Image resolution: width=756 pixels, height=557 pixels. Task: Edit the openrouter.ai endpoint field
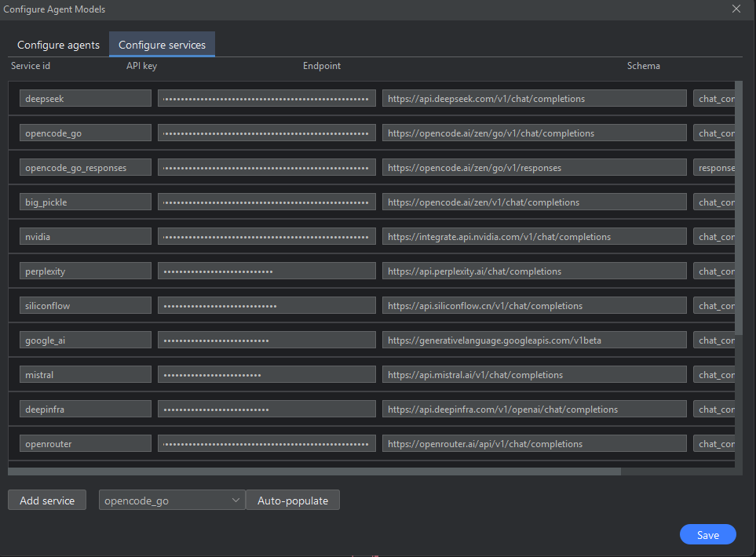[x=534, y=444]
